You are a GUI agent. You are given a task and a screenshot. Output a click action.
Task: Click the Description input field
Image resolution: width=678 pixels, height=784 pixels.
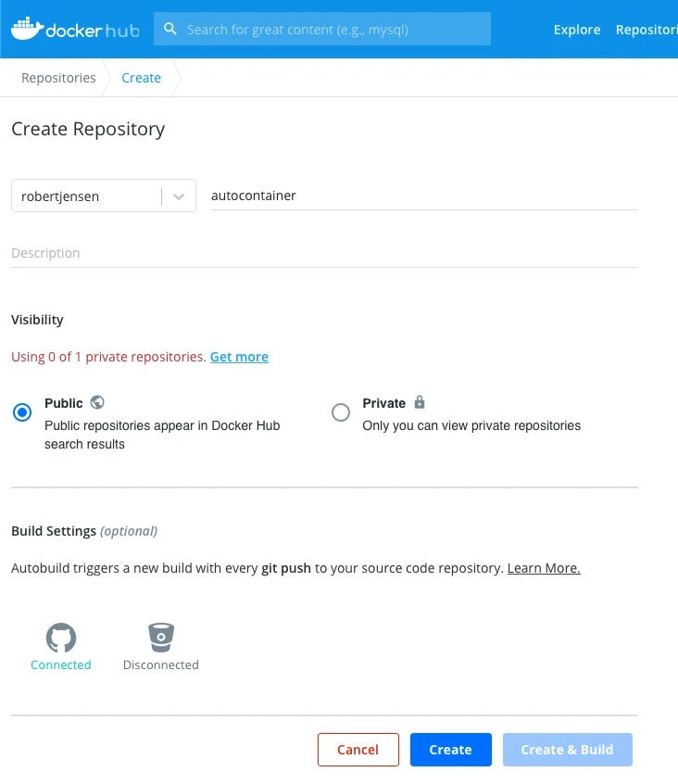(x=324, y=253)
